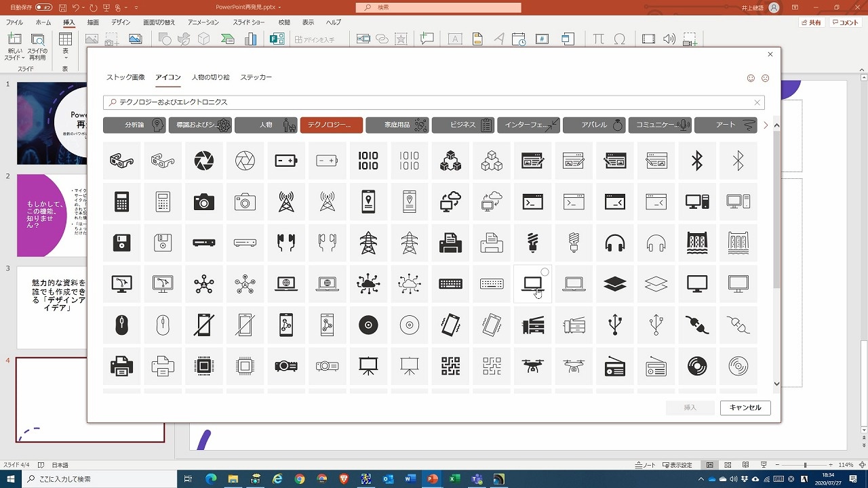Click the title bar 検索 box
This screenshot has height=488, width=868.
click(x=439, y=7)
